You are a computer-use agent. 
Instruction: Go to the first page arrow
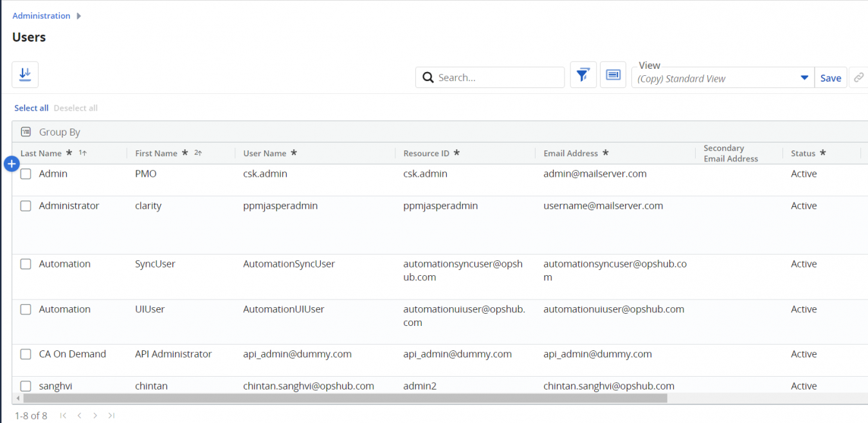pyautogui.click(x=63, y=416)
